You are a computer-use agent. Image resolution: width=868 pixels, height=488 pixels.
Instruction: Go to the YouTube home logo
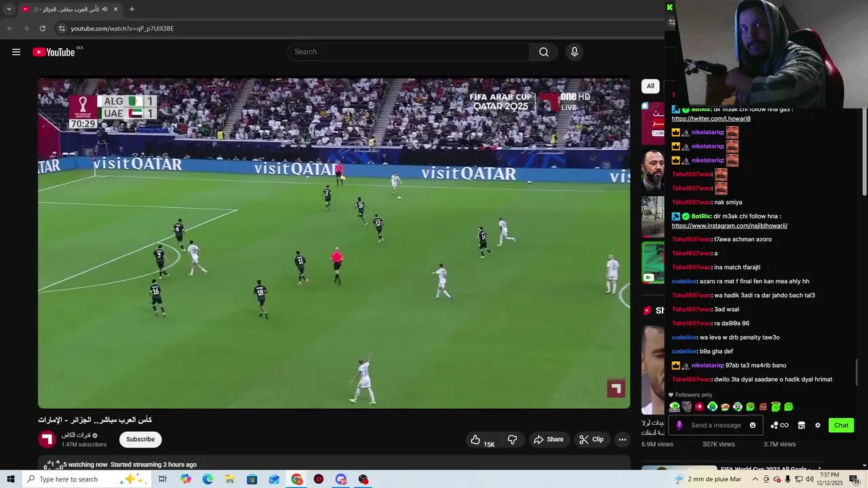click(54, 52)
